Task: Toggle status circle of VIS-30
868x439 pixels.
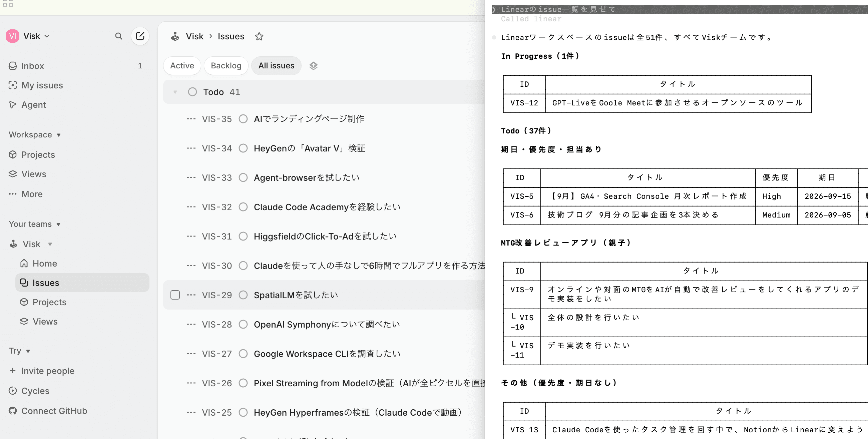Action: [243, 266]
